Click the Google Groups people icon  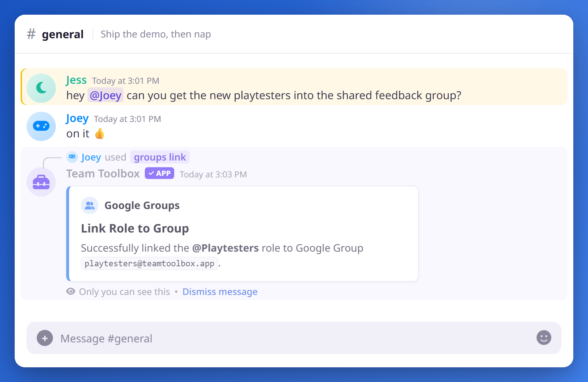pyautogui.click(x=90, y=205)
